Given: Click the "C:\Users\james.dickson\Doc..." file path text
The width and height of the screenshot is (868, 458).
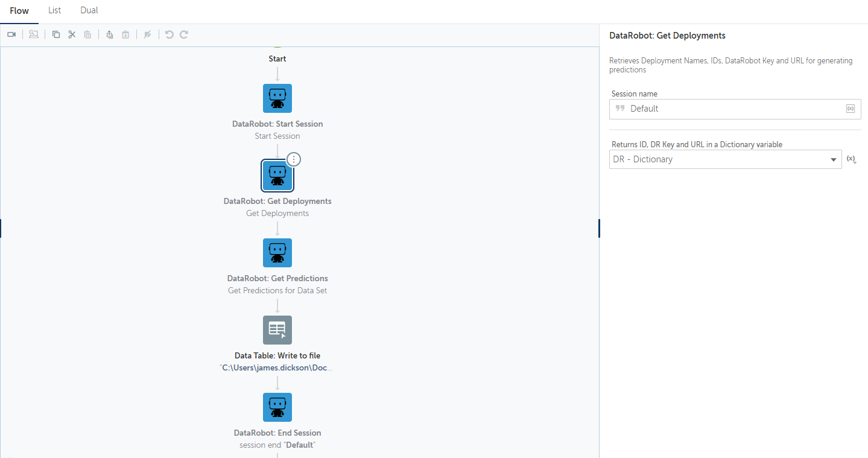Looking at the screenshot, I should pyautogui.click(x=277, y=368).
